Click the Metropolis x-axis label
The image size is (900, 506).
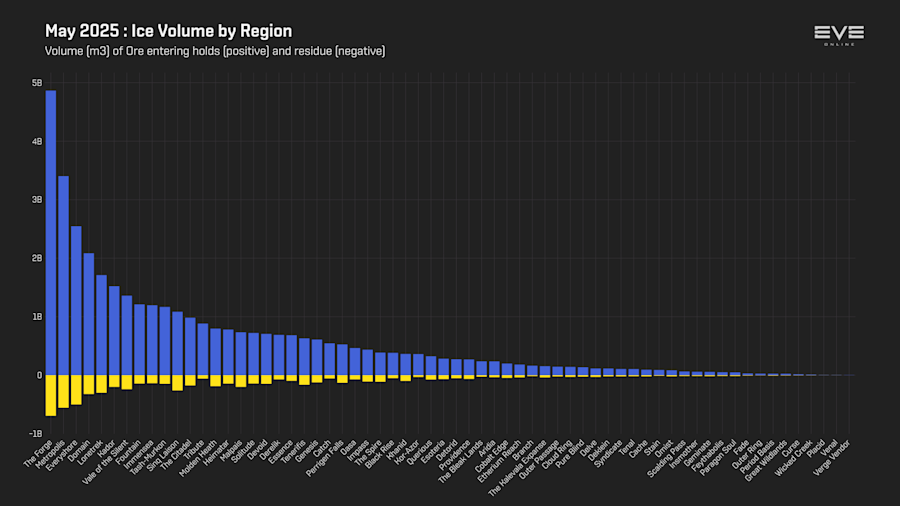(x=50, y=455)
